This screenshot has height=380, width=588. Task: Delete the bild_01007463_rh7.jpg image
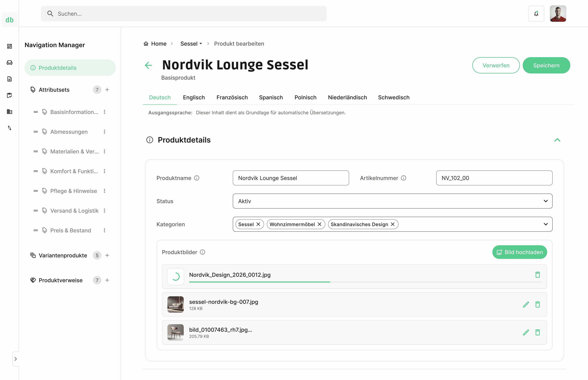(x=537, y=332)
